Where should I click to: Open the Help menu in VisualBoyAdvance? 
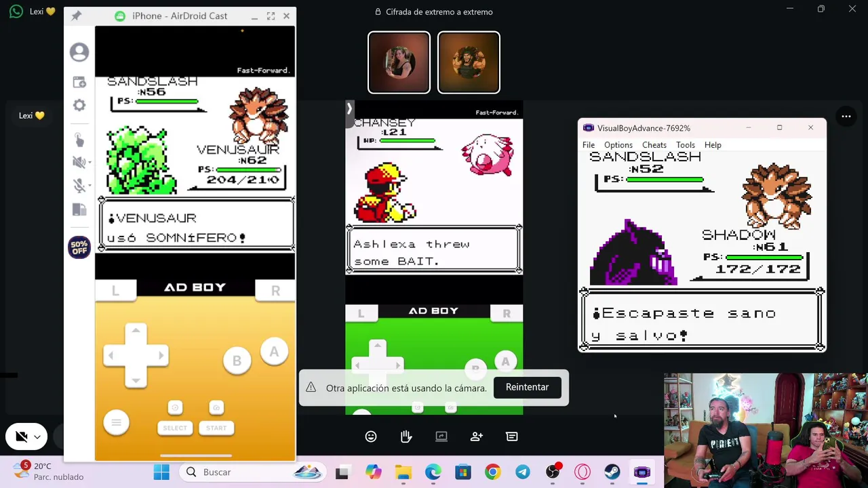(713, 145)
